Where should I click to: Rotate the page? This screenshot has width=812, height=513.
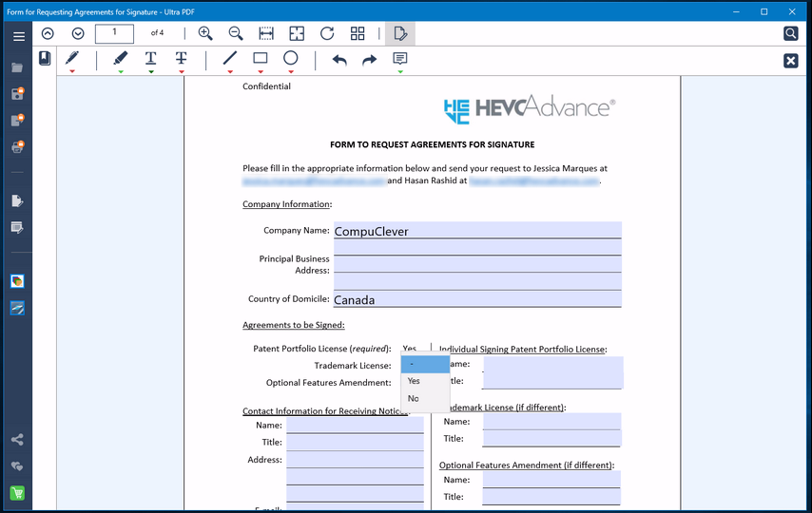pos(327,33)
